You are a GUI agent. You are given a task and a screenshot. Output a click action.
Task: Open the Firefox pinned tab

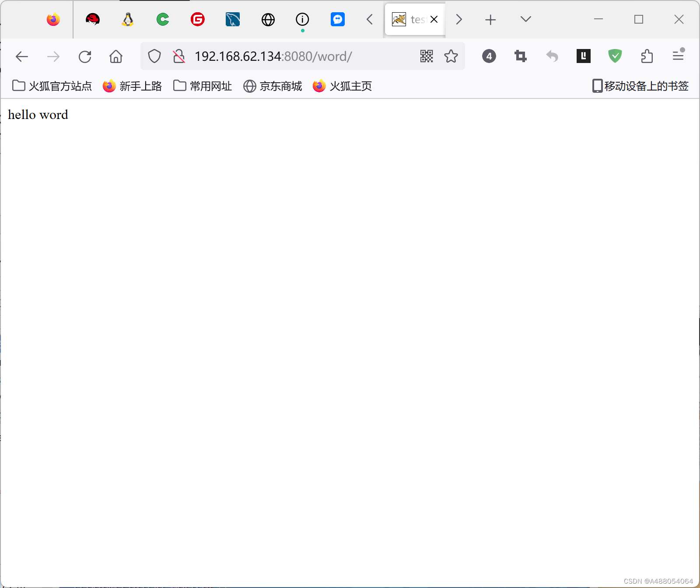(53, 19)
